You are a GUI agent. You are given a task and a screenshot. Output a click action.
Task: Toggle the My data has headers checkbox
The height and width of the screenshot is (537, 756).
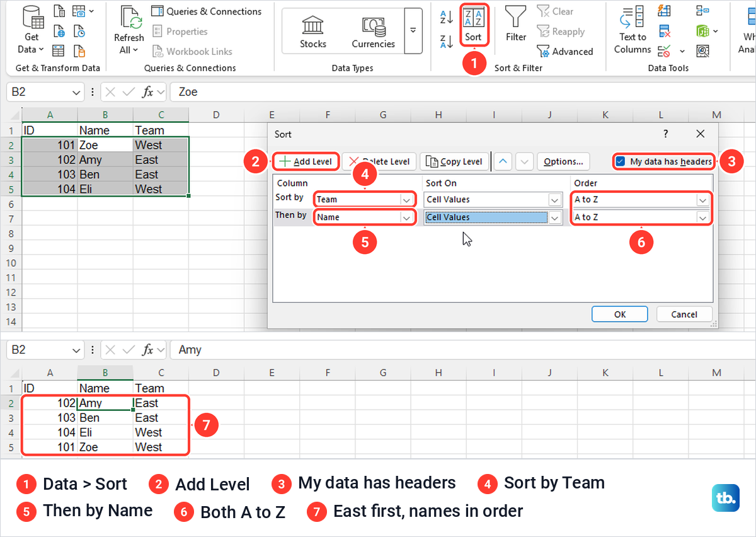pyautogui.click(x=621, y=161)
